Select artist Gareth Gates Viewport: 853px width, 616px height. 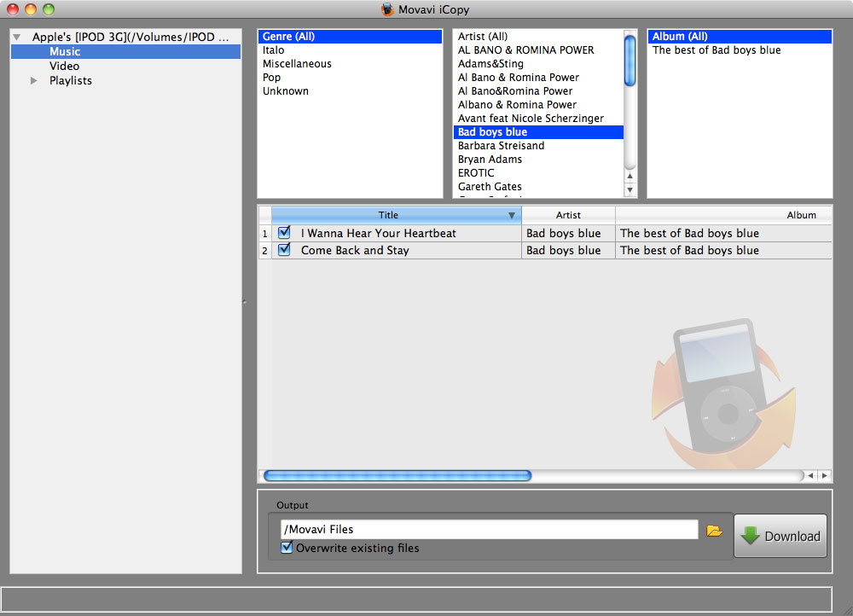coord(538,187)
